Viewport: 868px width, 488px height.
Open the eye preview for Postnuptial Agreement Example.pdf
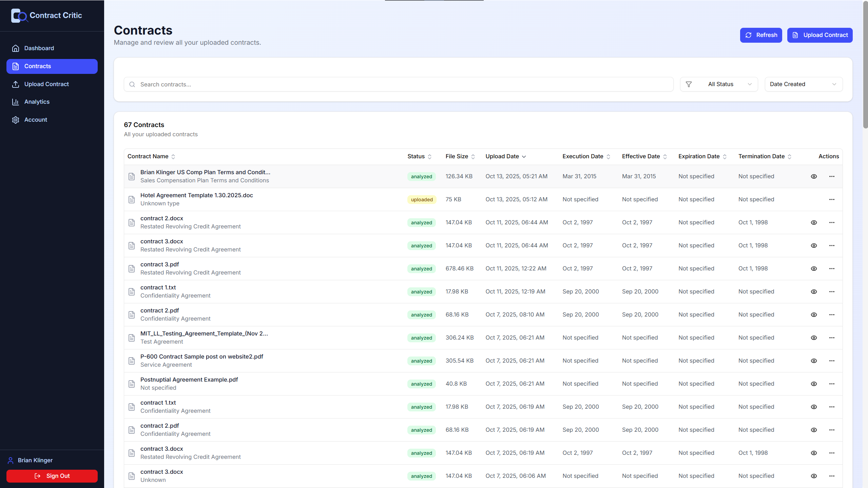[x=814, y=384]
